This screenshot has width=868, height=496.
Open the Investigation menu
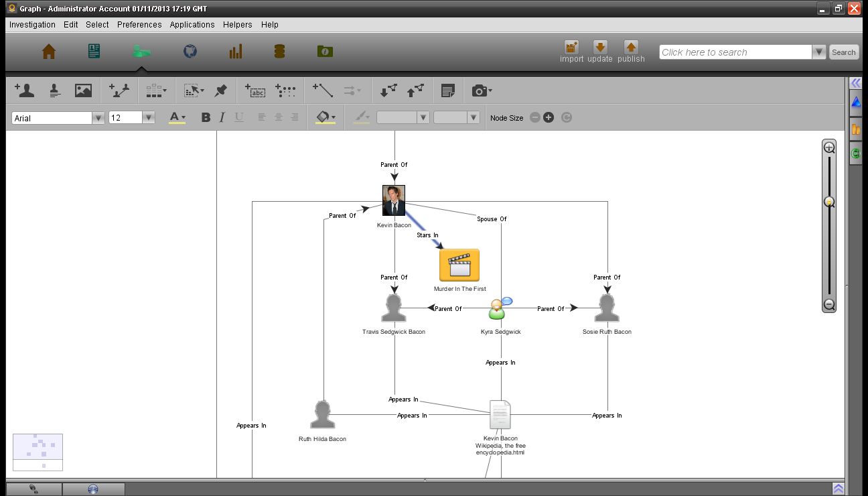[32, 24]
